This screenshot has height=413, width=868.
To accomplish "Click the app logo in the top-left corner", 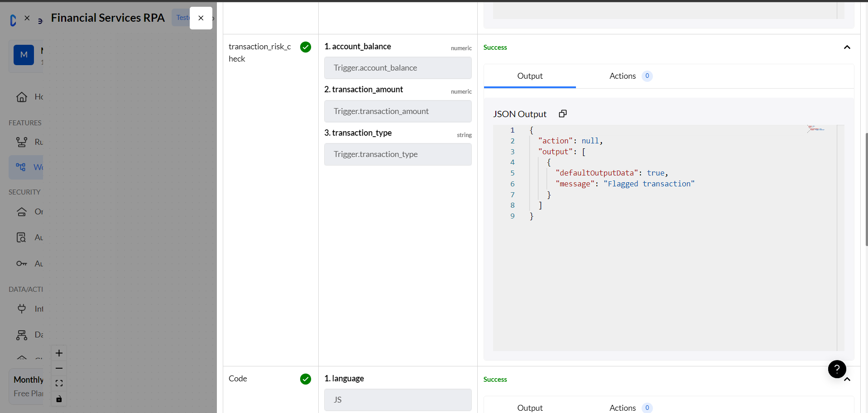I will pos(13,20).
